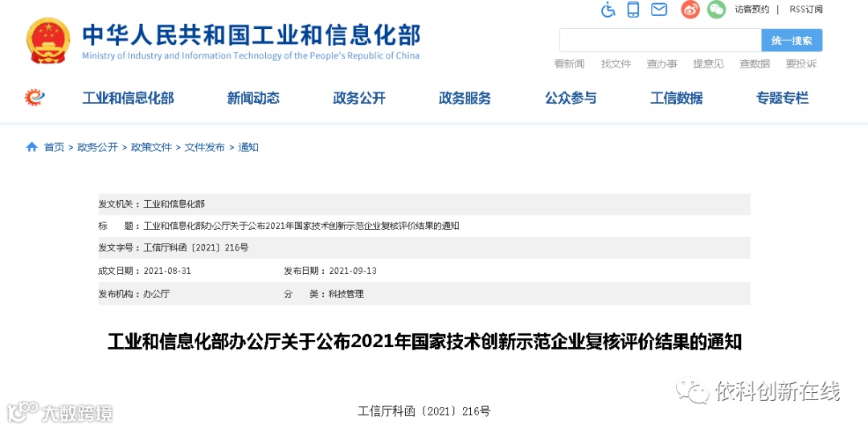Click the 发布日期 value 2021-09-13
Image resolution: width=868 pixels, height=429 pixels.
point(353,271)
